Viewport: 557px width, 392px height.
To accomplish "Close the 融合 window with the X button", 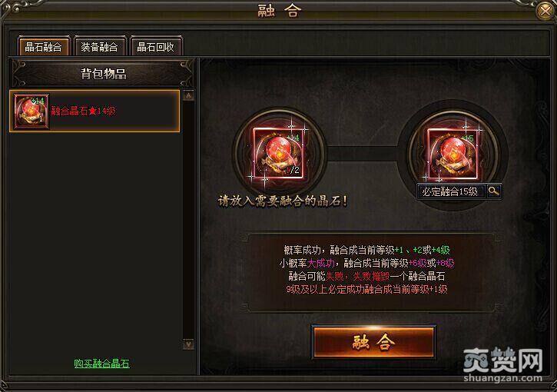I will [x=545, y=11].
